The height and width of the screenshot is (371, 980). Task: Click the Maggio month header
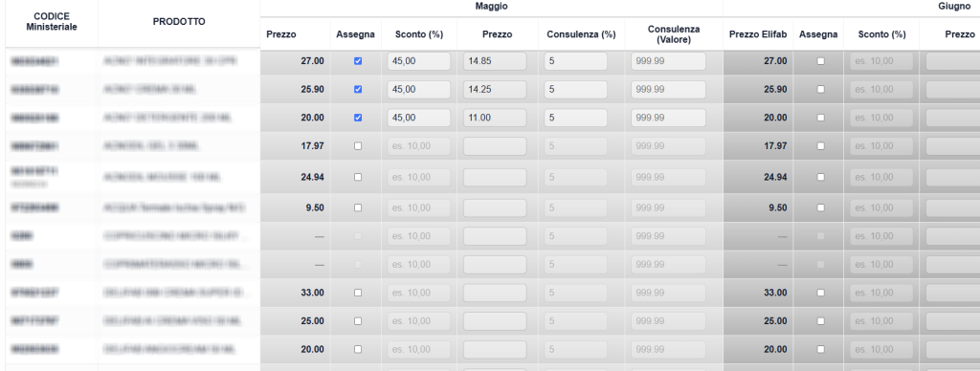(491, 7)
